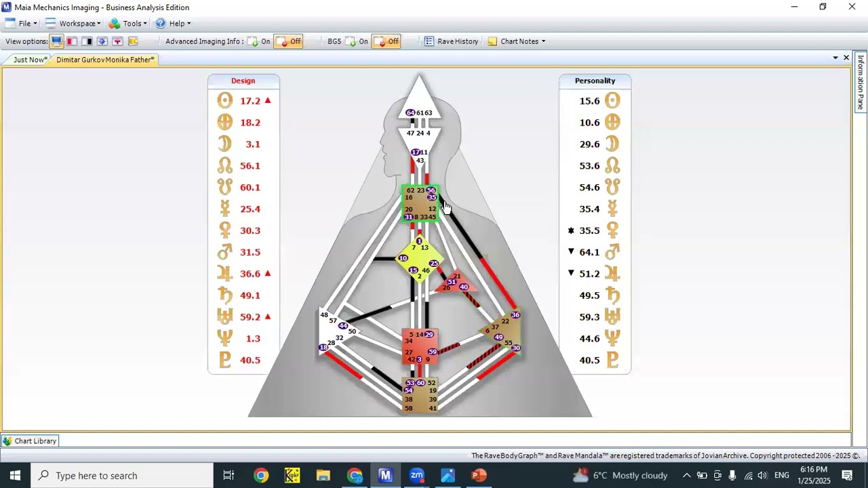Screen dimensions: 868x488
Task: Click the Personality Saturn glyph at 49.5
Action: 612,296
